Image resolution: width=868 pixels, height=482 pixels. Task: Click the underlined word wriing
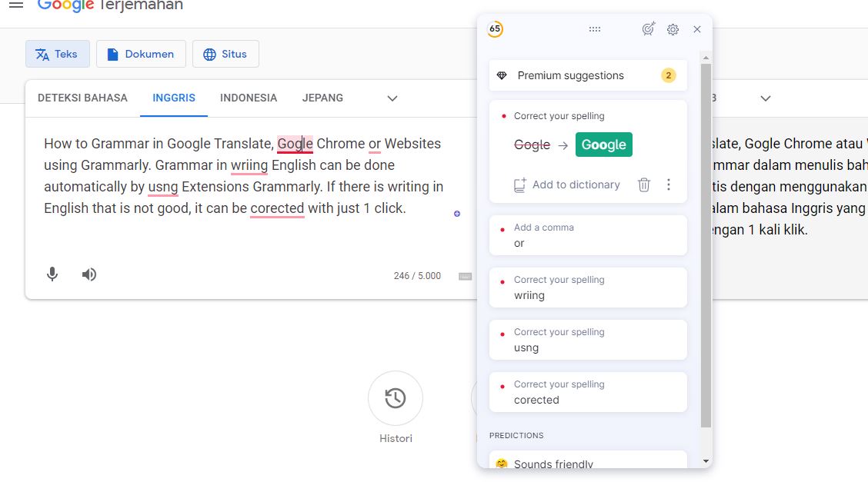(249, 165)
